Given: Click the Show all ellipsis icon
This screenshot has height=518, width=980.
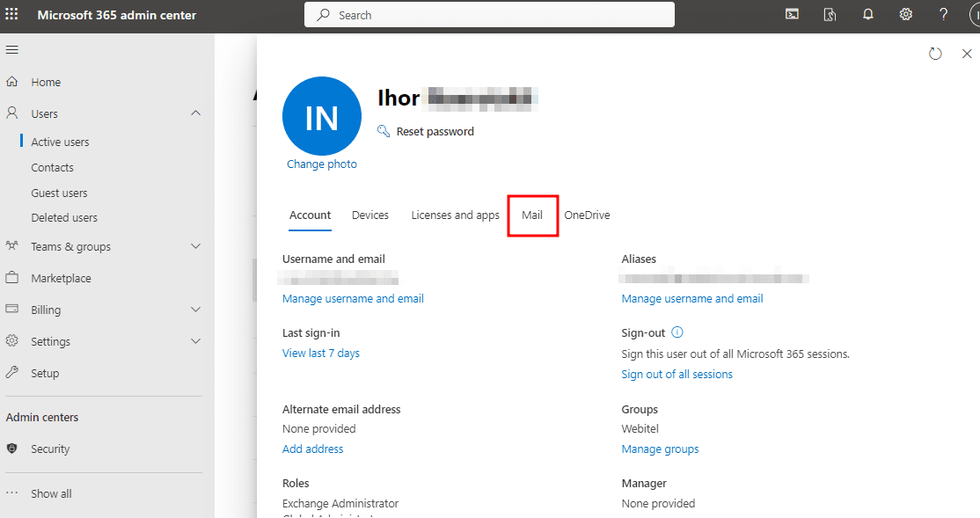Looking at the screenshot, I should coord(11,493).
